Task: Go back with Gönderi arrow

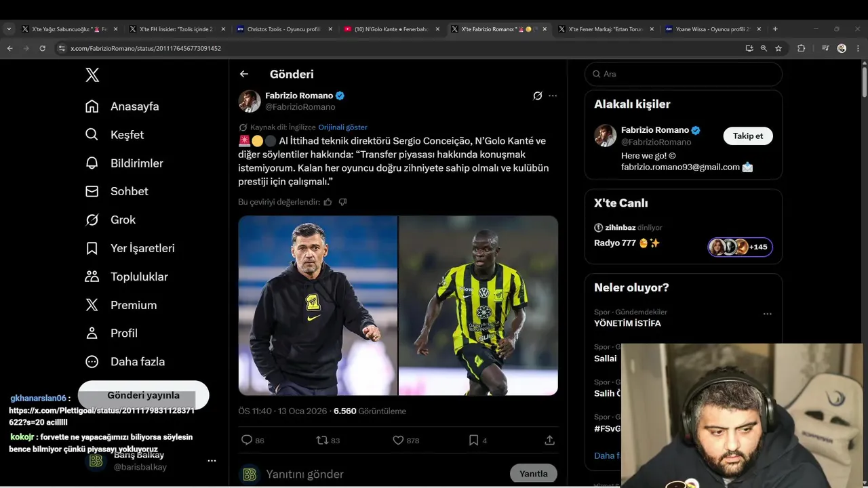Action: click(x=244, y=74)
